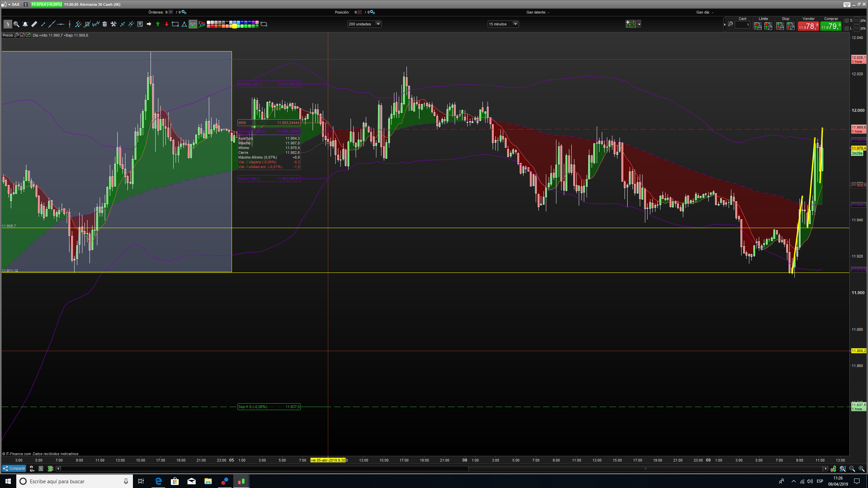Select the ellipse drawing tool

click(x=264, y=24)
